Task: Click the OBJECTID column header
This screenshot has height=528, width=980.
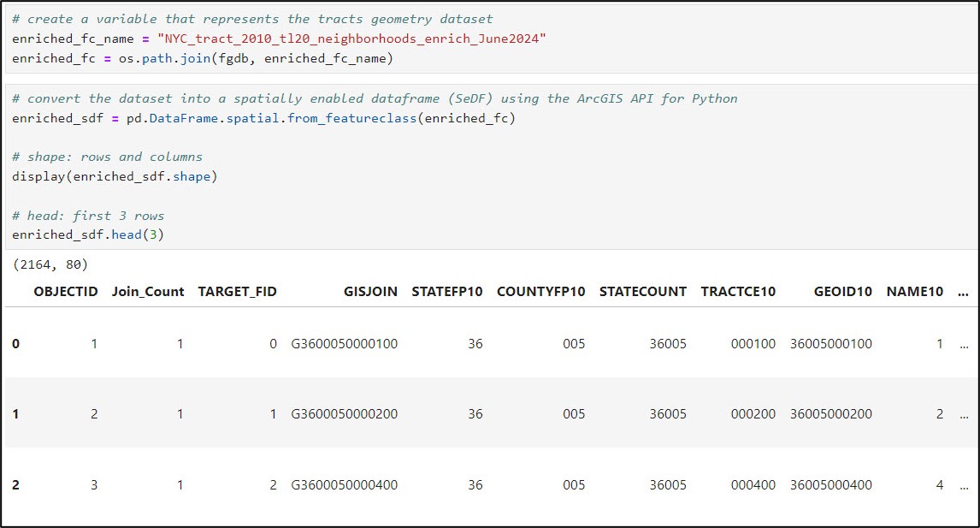Action: click(66, 291)
